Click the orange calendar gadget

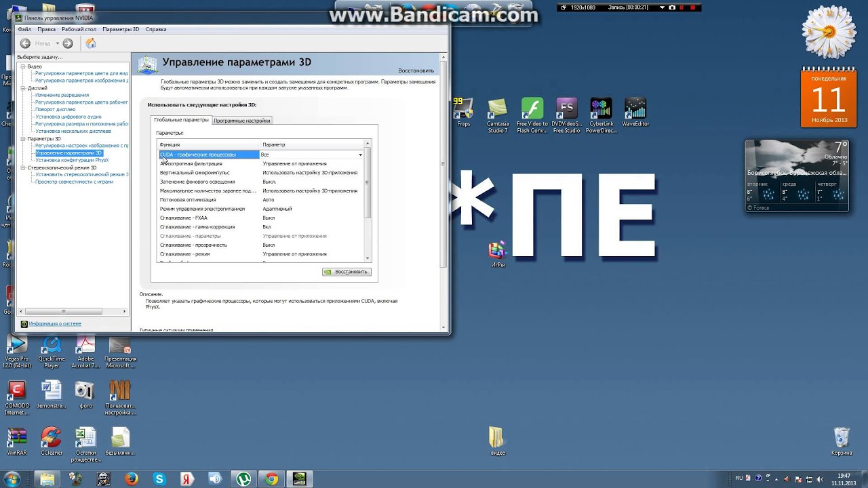[x=829, y=97]
